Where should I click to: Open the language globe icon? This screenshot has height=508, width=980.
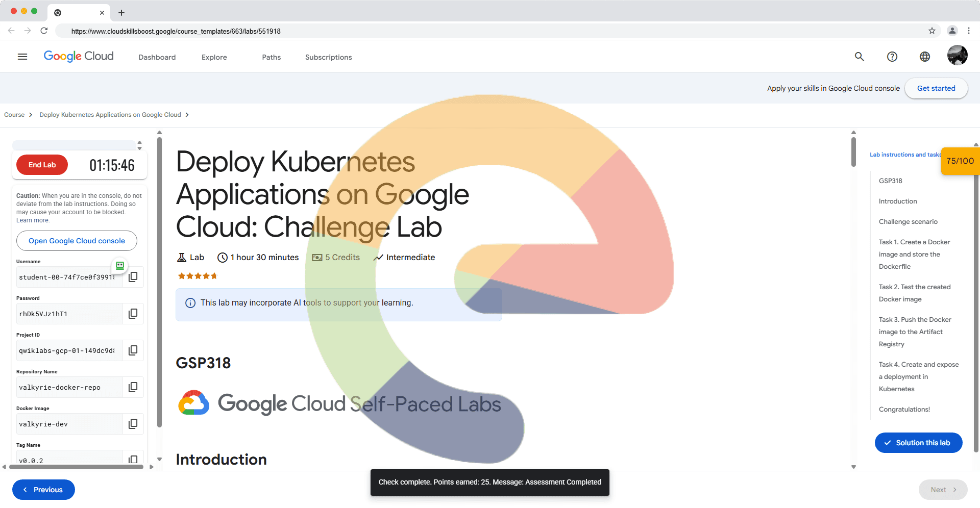click(925, 57)
